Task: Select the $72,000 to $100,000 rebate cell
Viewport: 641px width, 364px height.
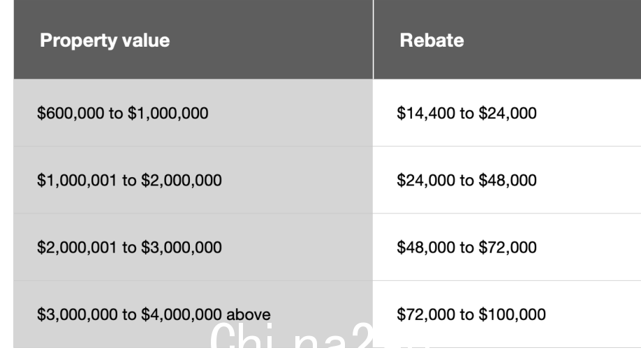Action: [x=508, y=314]
